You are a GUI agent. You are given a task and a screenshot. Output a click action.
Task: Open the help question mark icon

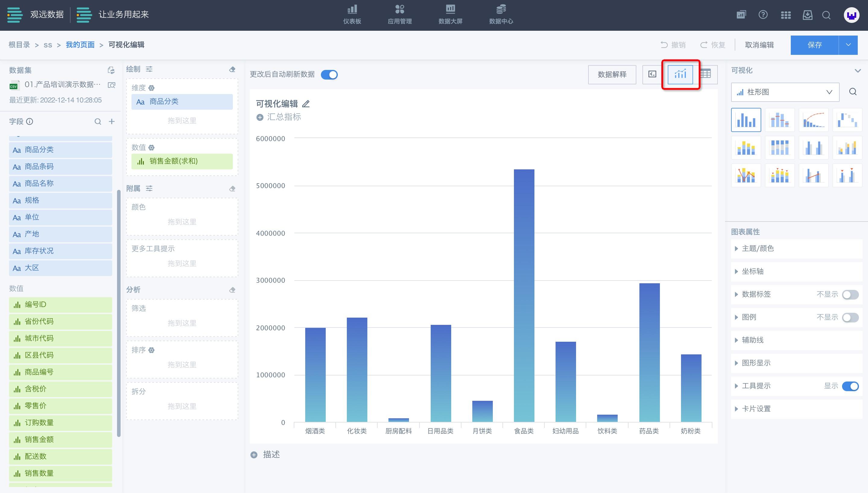tap(763, 15)
